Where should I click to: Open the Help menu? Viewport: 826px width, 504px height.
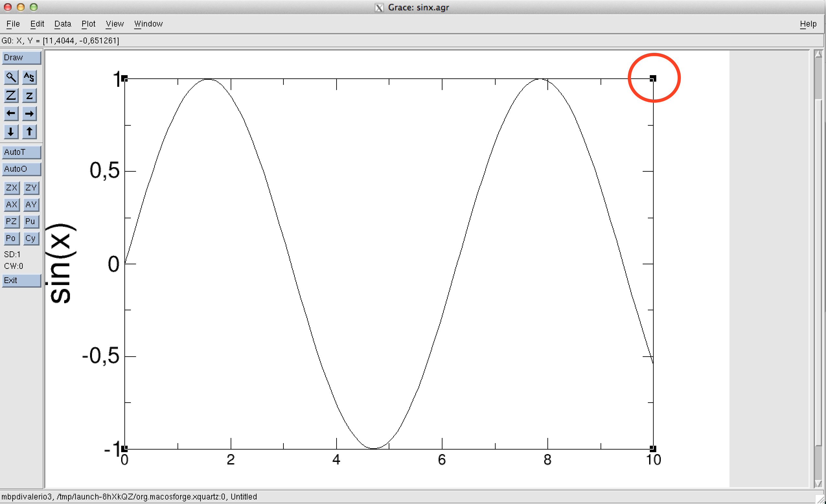point(808,24)
